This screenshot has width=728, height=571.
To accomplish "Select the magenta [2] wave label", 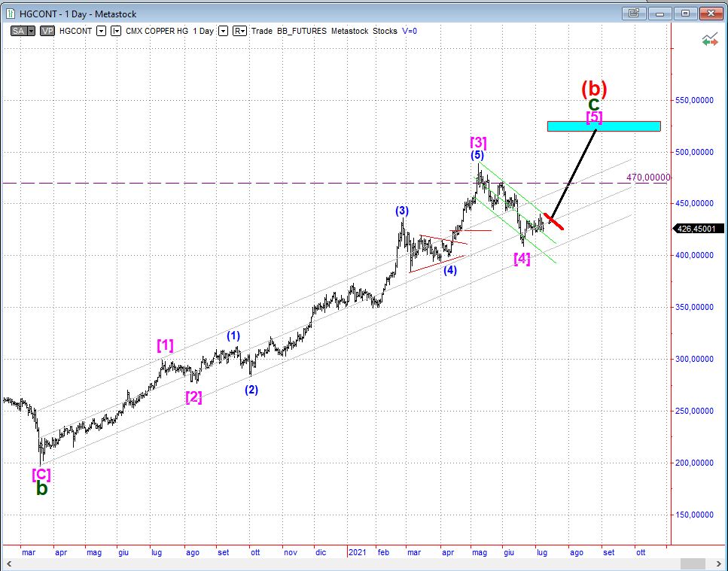I will [193, 397].
